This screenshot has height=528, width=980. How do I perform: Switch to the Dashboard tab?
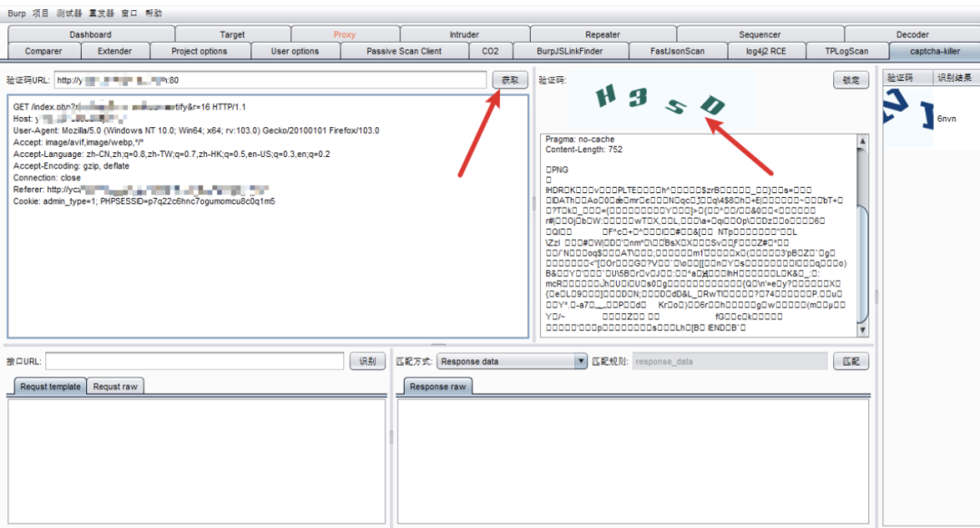91,34
